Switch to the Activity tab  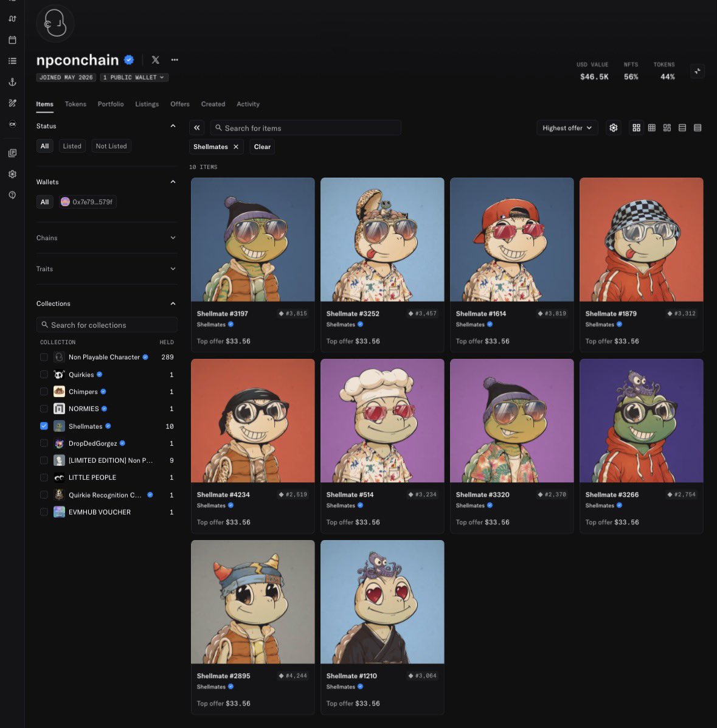(x=248, y=104)
